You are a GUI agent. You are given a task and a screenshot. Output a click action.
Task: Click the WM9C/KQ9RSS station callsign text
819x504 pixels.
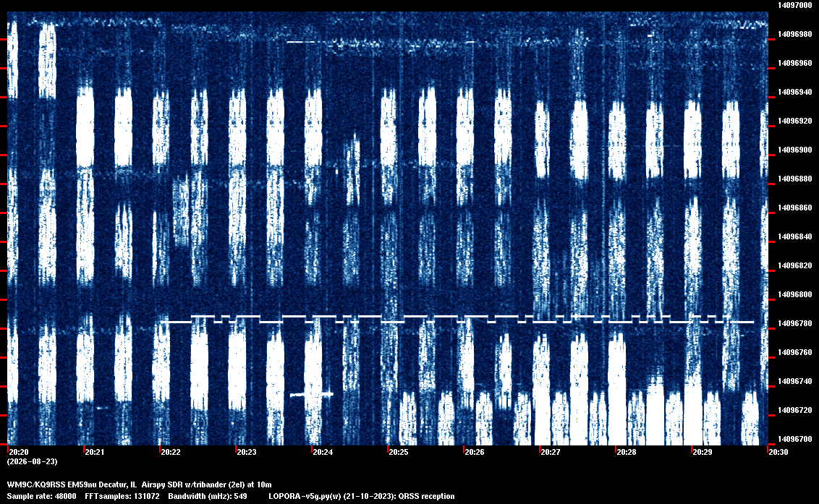pyautogui.click(x=35, y=484)
